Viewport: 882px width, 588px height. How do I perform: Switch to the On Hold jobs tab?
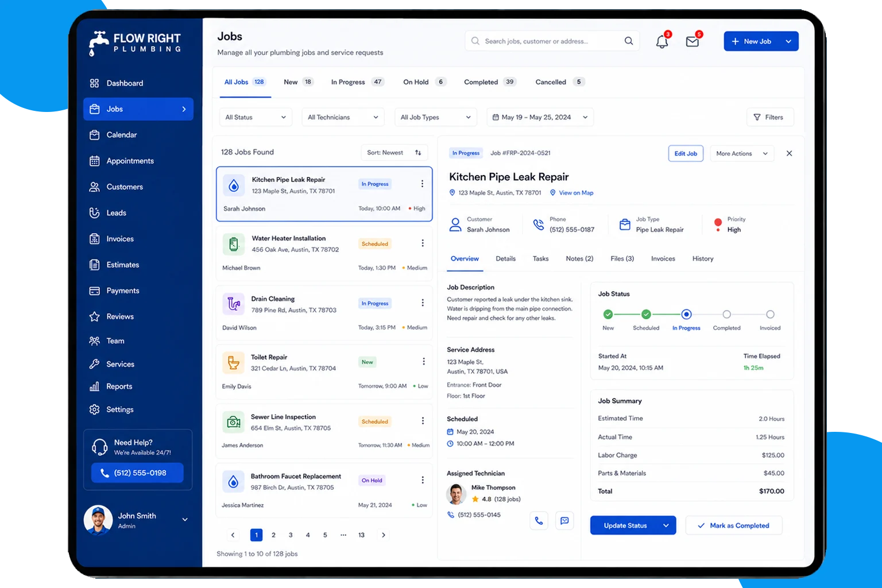pos(424,82)
